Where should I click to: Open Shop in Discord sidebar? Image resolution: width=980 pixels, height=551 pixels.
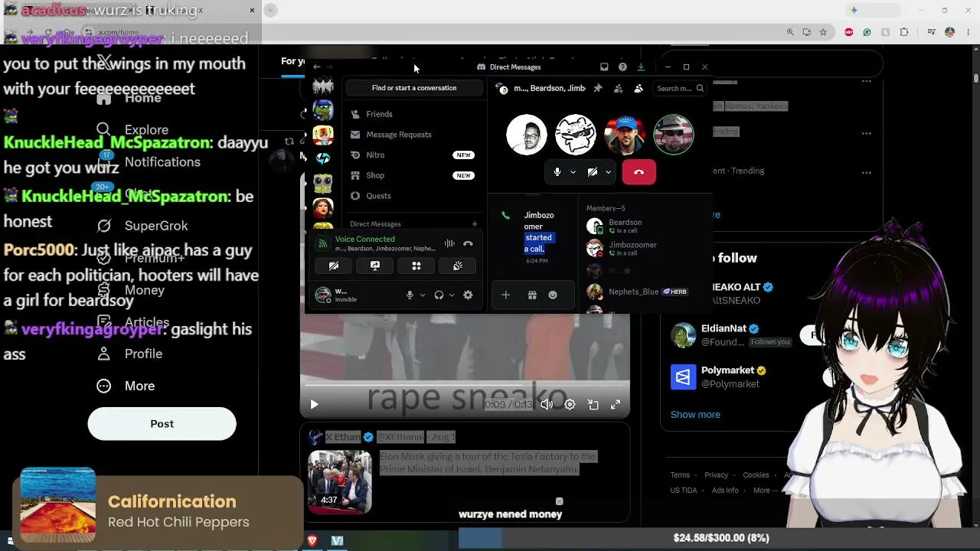(413, 175)
